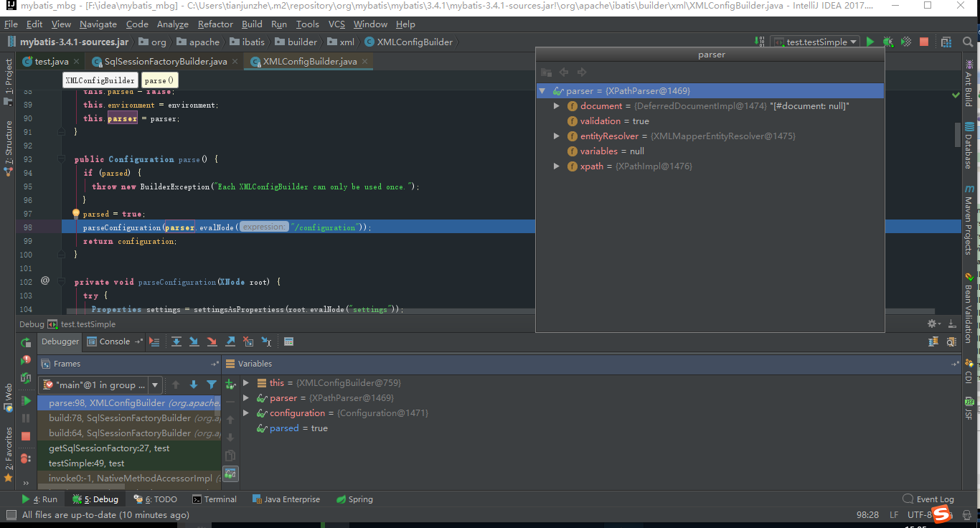Expand the document node in parser popup
The height and width of the screenshot is (528, 980).
[556, 105]
